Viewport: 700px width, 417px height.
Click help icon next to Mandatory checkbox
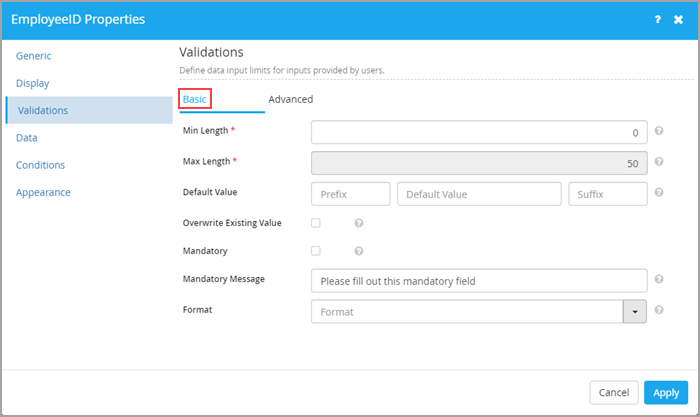pos(358,251)
